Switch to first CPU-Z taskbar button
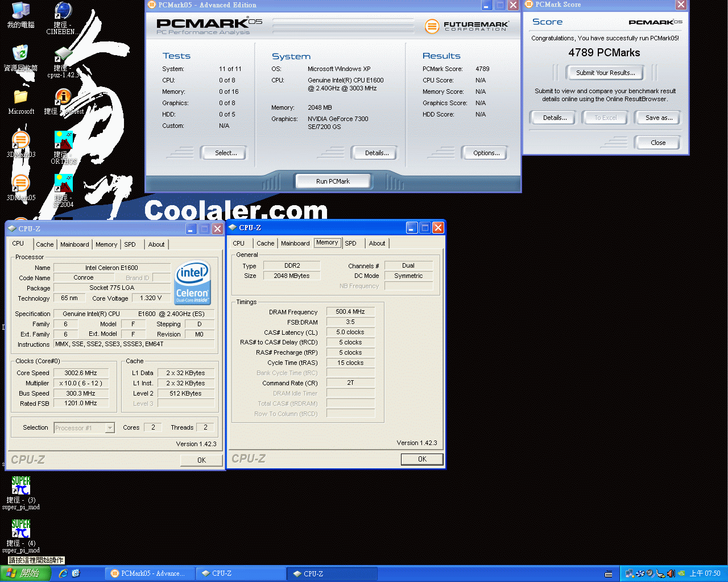The image size is (728, 582). (x=241, y=573)
